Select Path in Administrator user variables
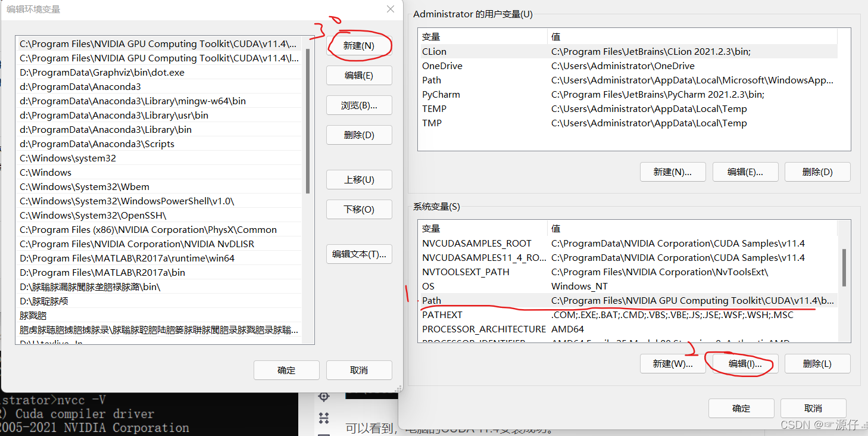The width and height of the screenshot is (868, 436). (628, 80)
